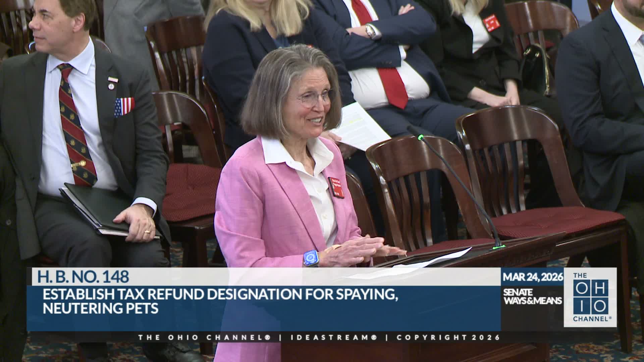This screenshot has height=362, width=644.
Task: Click the silver wristwatch in background
Action: (x=370, y=31)
